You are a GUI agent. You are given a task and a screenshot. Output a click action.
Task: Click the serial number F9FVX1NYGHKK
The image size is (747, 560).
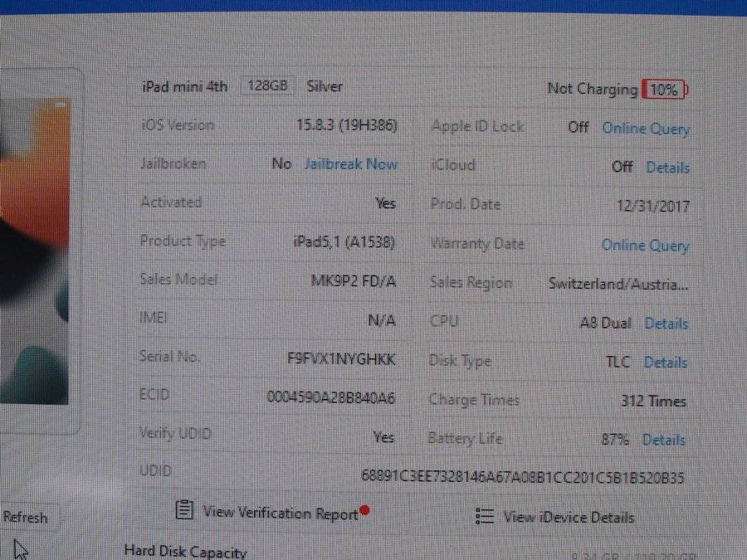341,360
